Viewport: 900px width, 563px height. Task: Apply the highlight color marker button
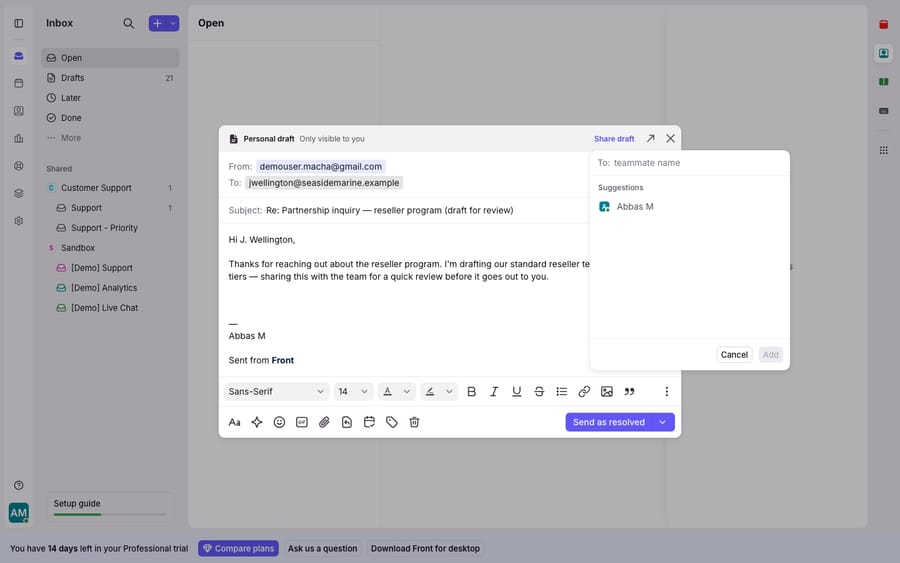click(x=430, y=391)
